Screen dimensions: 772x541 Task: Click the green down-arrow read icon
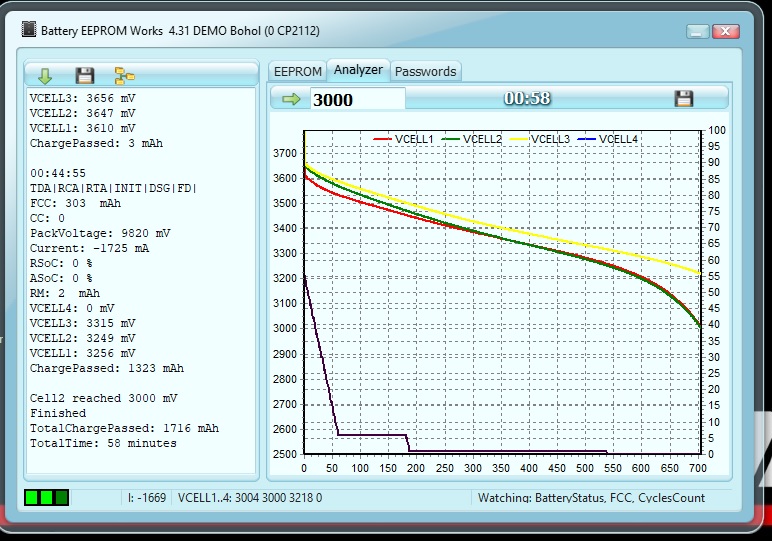coord(45,76)
